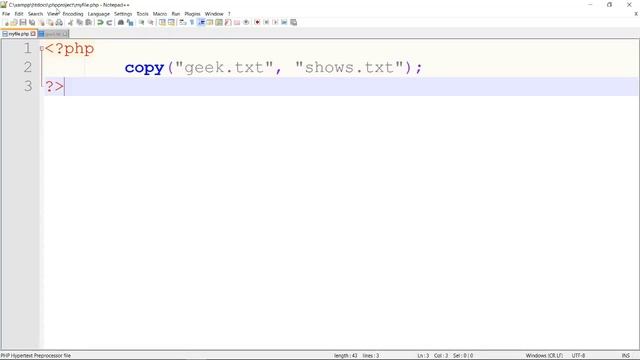Toggle the indent guide toolbar button
640x360 pixels.
coord(201,22)
